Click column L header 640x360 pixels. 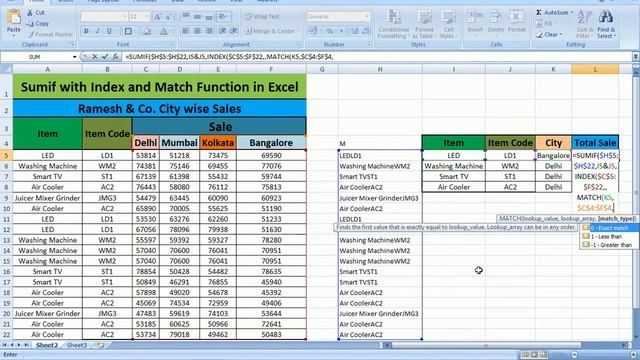595,69
